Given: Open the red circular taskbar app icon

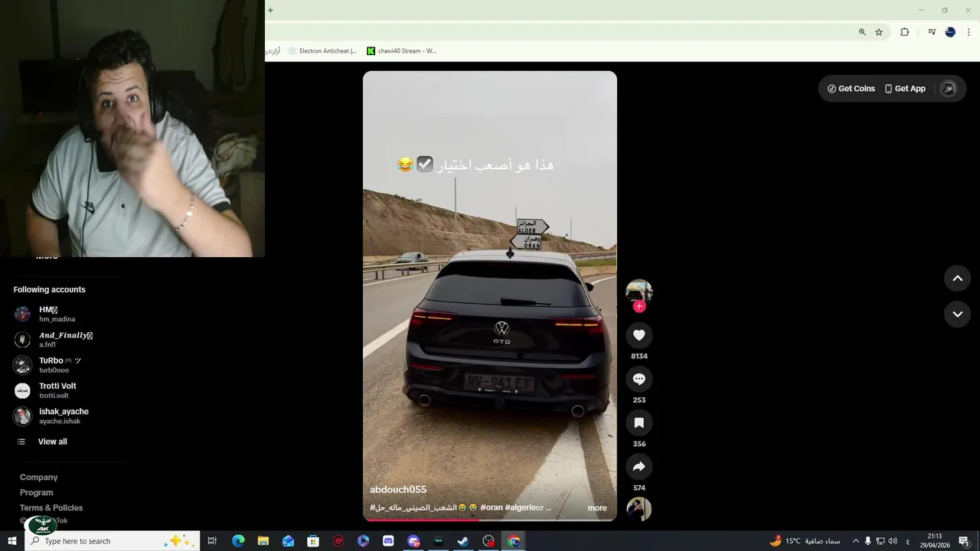Looking at the screenshot, I should click(x=338, y=541).
